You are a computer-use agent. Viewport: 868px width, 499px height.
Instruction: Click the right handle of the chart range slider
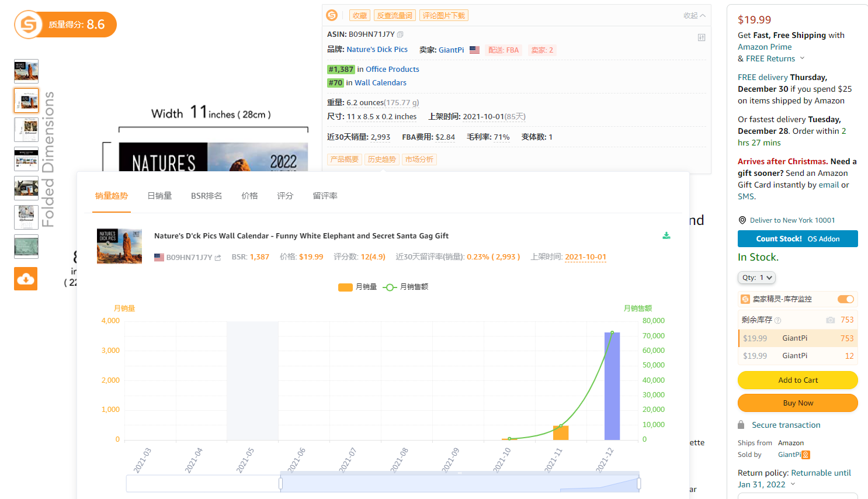pos(639,483)
